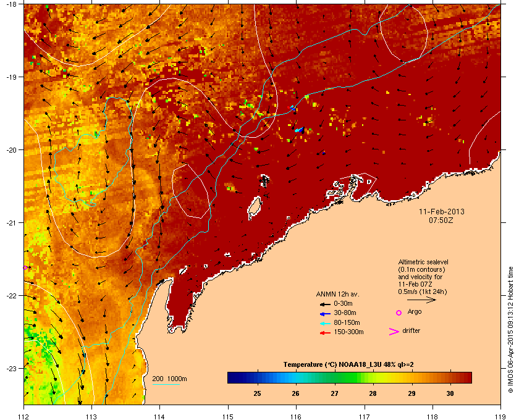Click the latitude axis label -21
Viewport: 519px width, 420px height.
[x=11, y=223]
